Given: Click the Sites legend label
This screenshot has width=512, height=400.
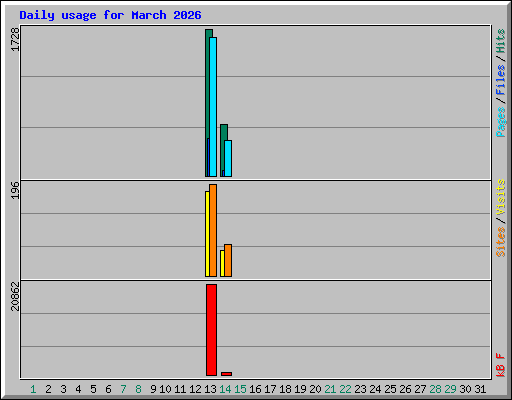Looking at the screenshot, I should 501,242.
